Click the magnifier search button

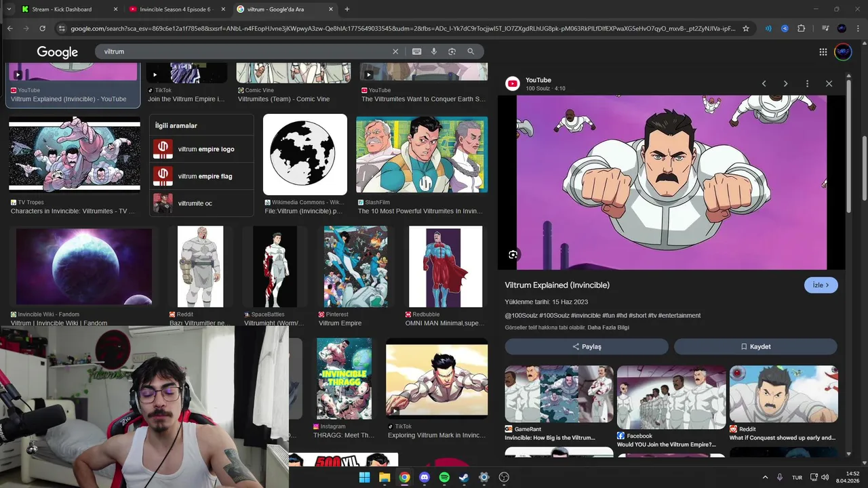pos(471,52)
